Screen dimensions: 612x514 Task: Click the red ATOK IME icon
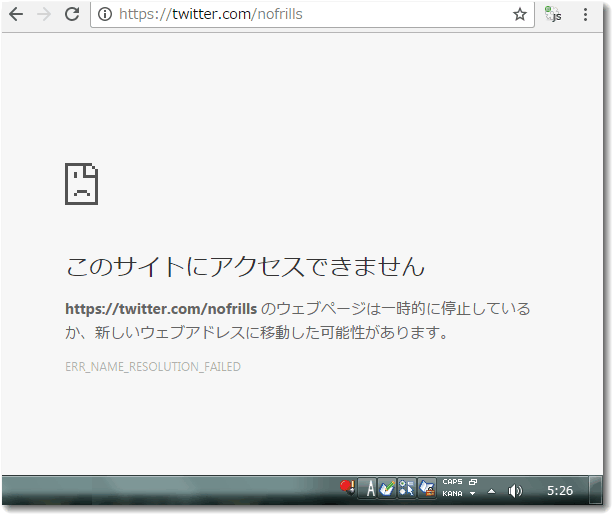347,487
